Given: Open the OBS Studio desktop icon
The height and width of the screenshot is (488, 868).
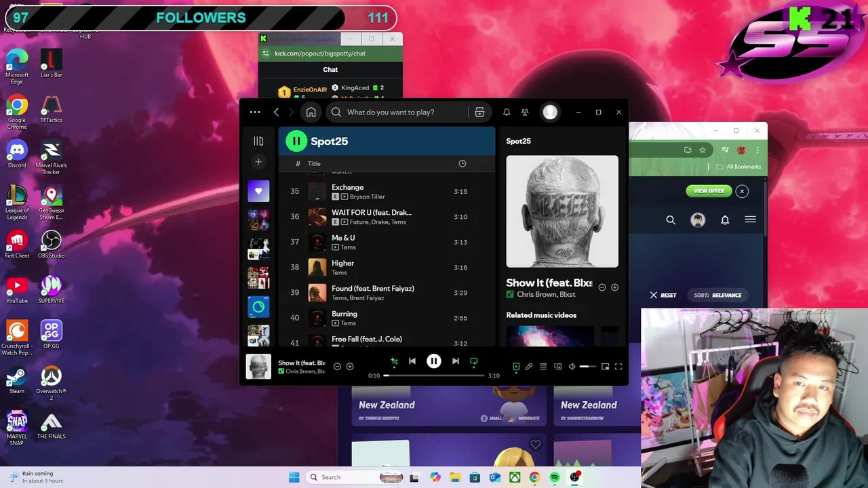Looking at the screenshot, I should tap(51, 245).
